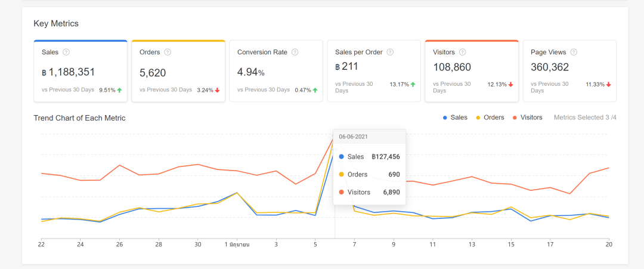The image size is (644, 269).
Task: Click the Sales per Order help icon
Action: (390, 52)
